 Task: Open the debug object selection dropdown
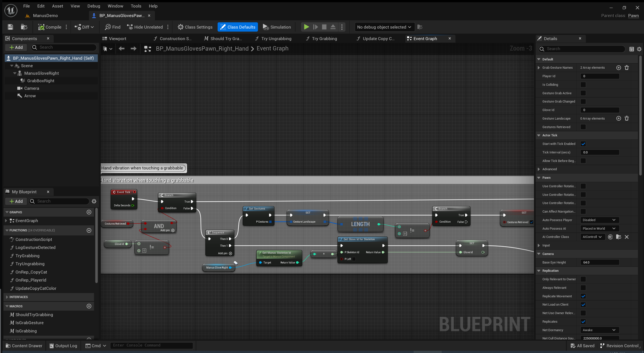[x=384, y=27]
